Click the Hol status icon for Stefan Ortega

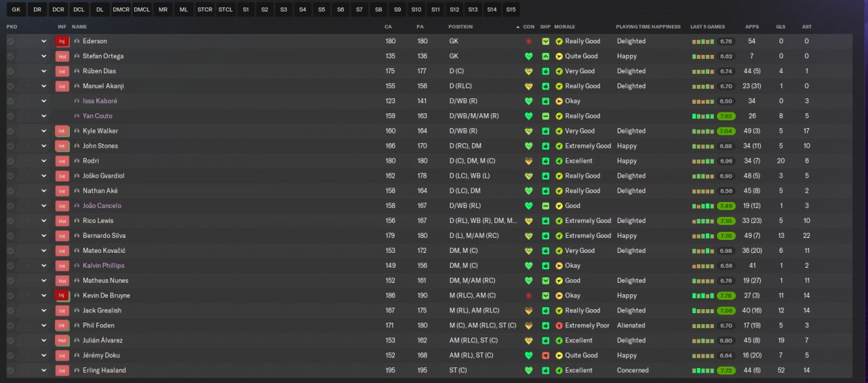(x=62, y=56)
